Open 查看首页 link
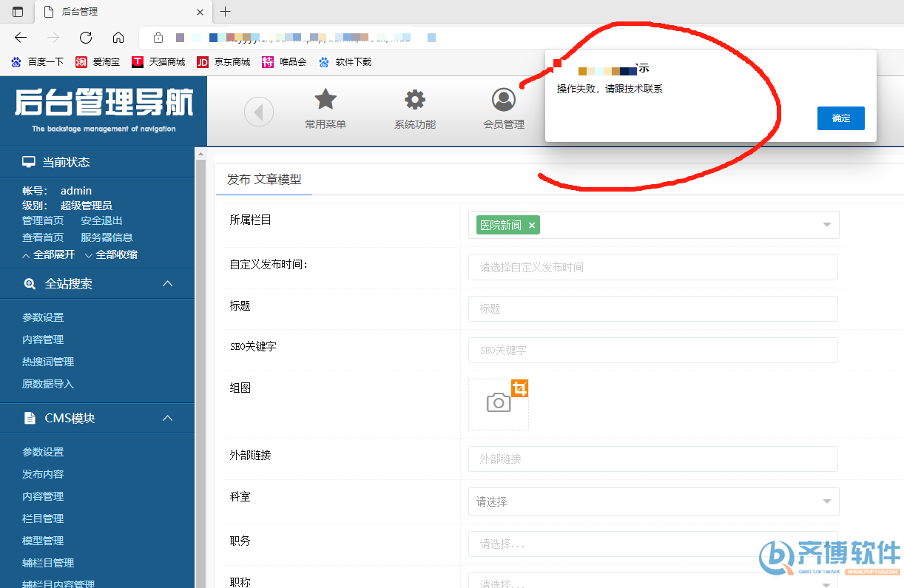This screenshot has width=904, height=588. pos(43,237)
